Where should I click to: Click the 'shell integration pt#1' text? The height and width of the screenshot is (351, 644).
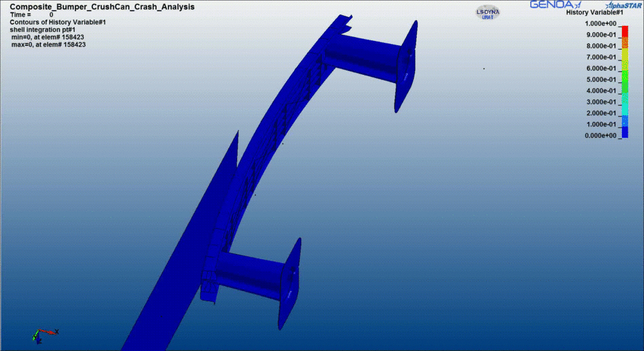[42, 30]
